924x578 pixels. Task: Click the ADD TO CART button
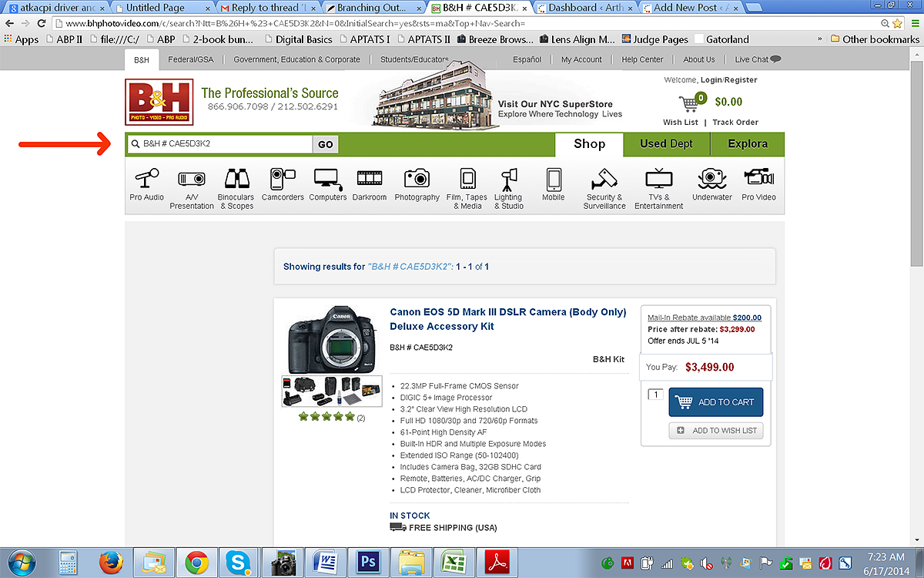click(716, 402)
